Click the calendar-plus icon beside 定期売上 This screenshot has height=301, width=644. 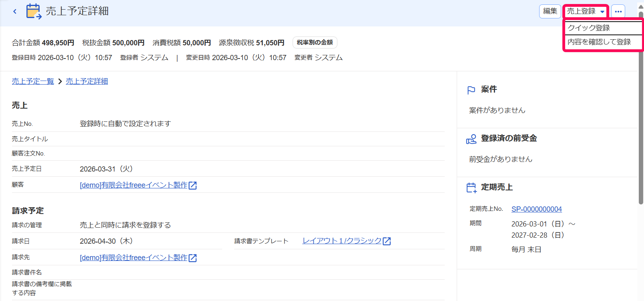point(471,188)
